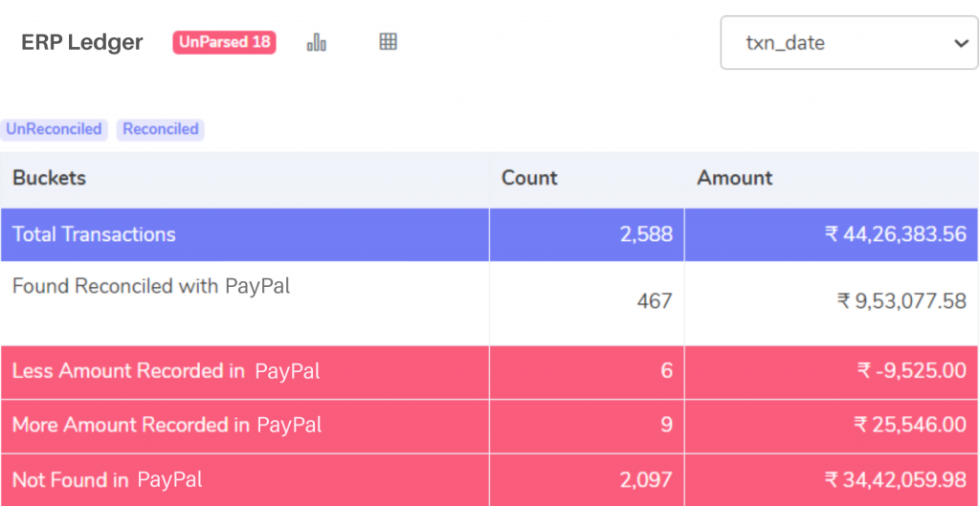This screenshot has width=980, height=506.
Task: Switch to the table grid view icon
Action: [389, 42]
